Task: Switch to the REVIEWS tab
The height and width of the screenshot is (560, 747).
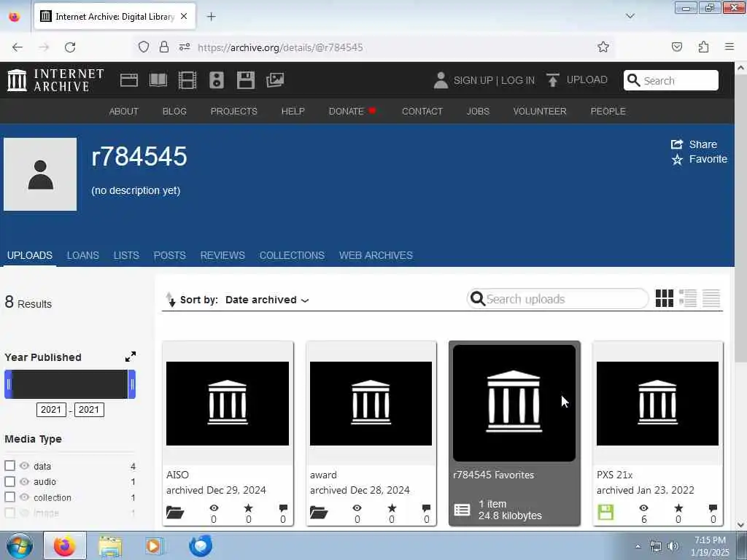Action: (222, 255)
